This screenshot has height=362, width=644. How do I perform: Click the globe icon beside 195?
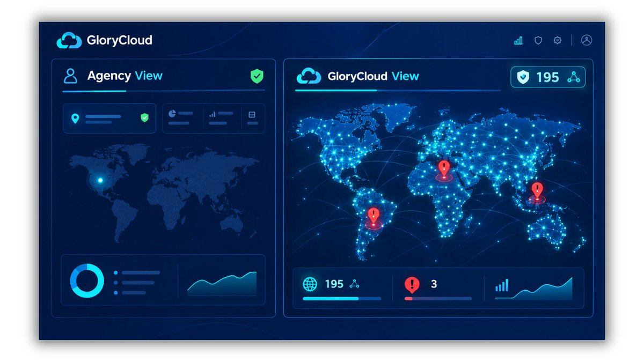click(x=310, y=284)
